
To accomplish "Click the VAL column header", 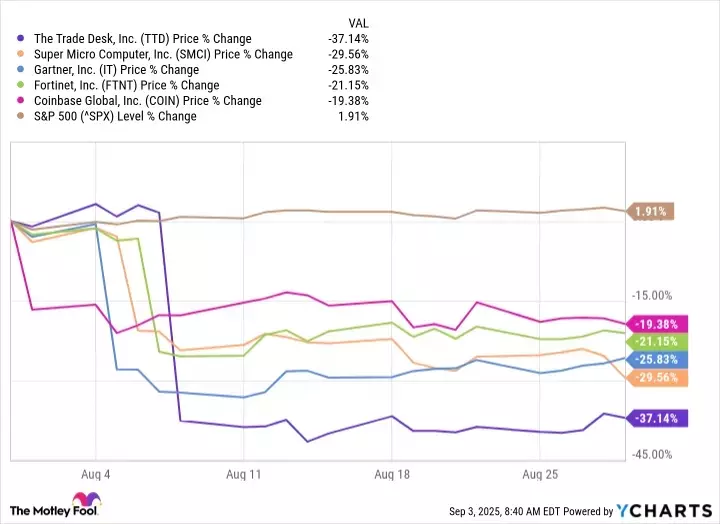I will pos(357,20).
